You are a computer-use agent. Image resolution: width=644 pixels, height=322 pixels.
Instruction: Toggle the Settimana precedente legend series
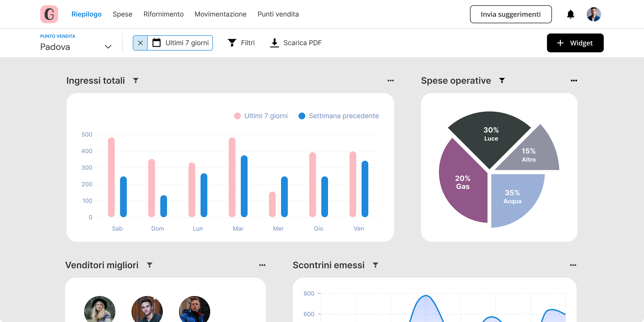[339, 116]
